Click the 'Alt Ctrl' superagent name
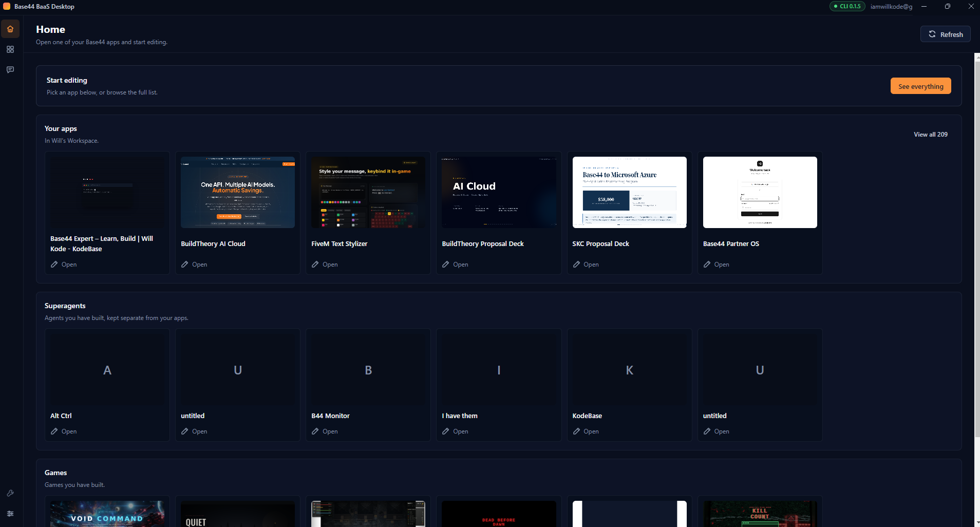The width and height of the screenshot is (980, 527). click(61, 416)
